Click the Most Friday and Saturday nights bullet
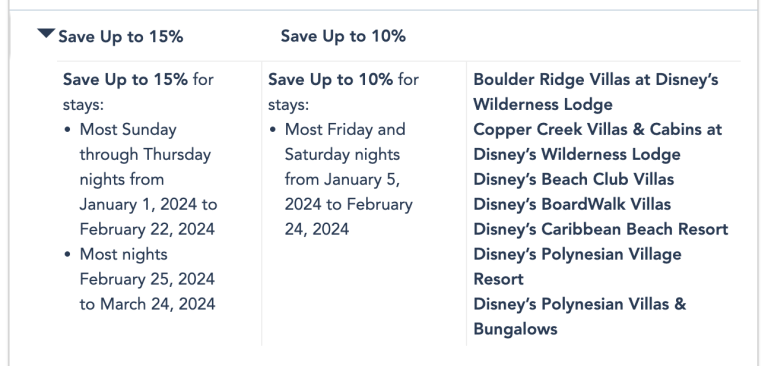 [349, 179]
